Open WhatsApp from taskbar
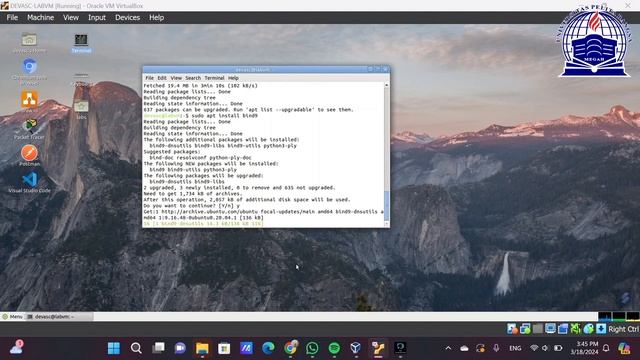Viewport: 640px width, 360px height. [312, 348]
